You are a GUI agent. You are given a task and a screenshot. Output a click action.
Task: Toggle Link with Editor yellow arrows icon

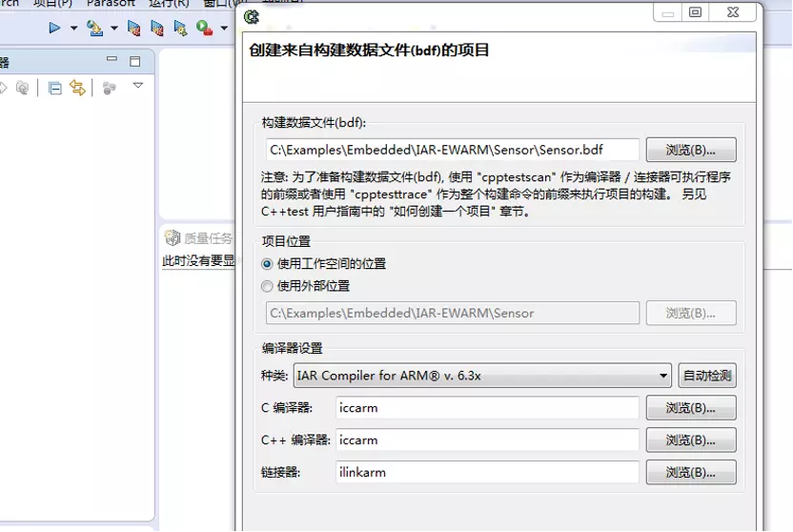tap(77, 88)
